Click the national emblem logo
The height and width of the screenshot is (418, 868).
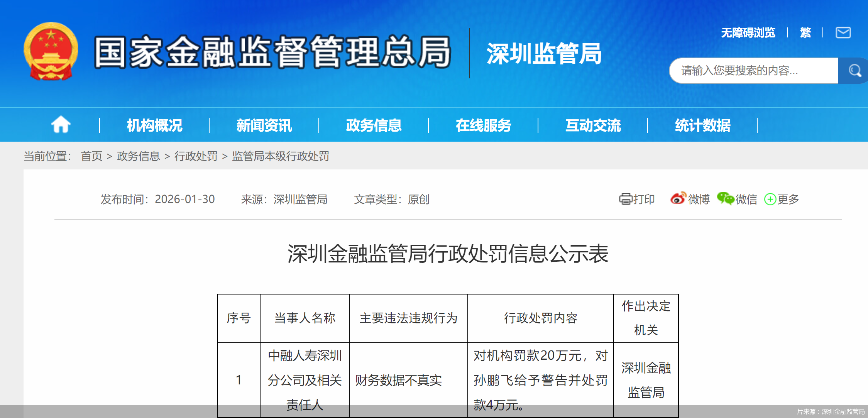(x=51, y=51)
